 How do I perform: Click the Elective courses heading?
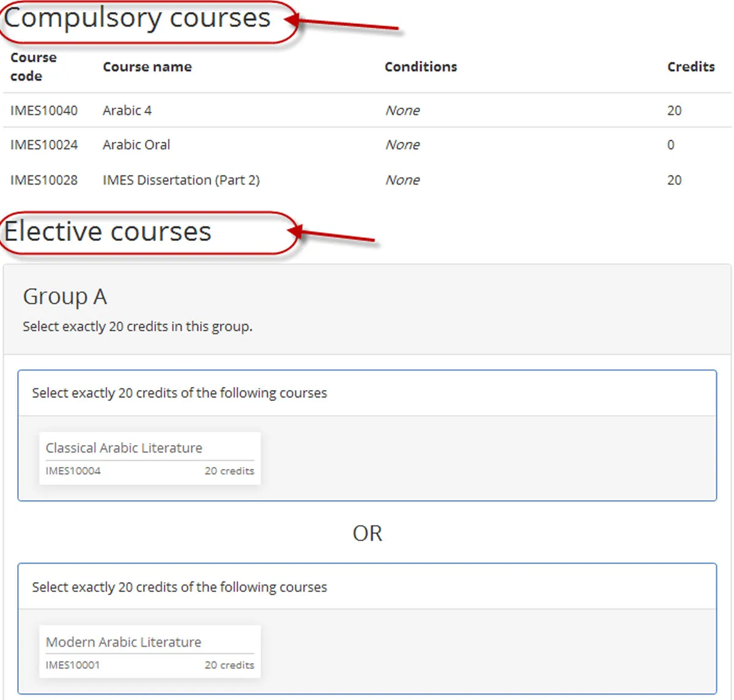[x=108, y=232]
